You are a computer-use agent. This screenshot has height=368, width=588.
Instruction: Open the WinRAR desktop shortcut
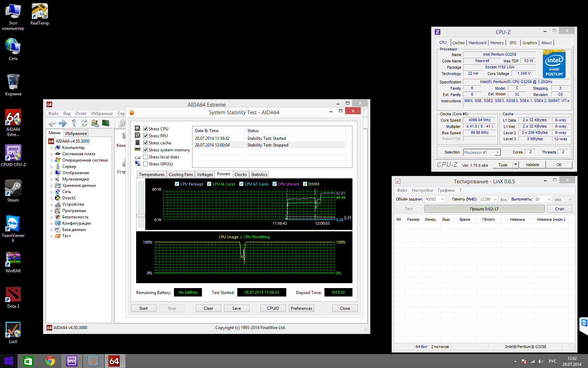tap(13, 262)
